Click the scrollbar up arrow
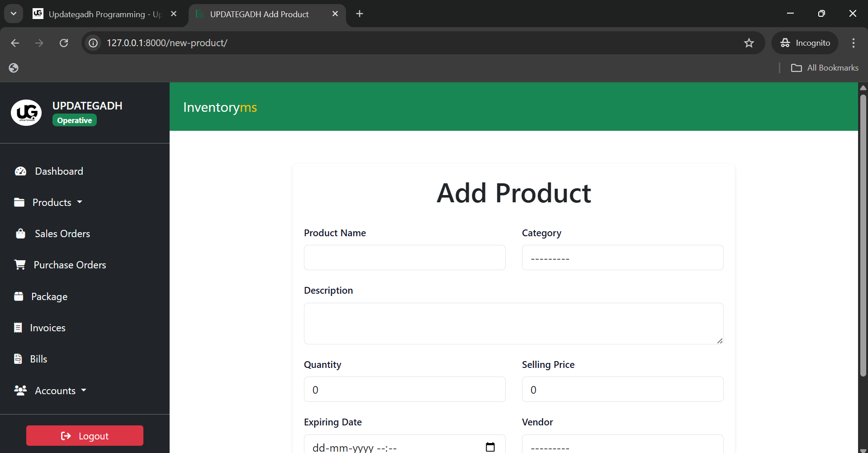The image size is (868, 453). [863, 87]
